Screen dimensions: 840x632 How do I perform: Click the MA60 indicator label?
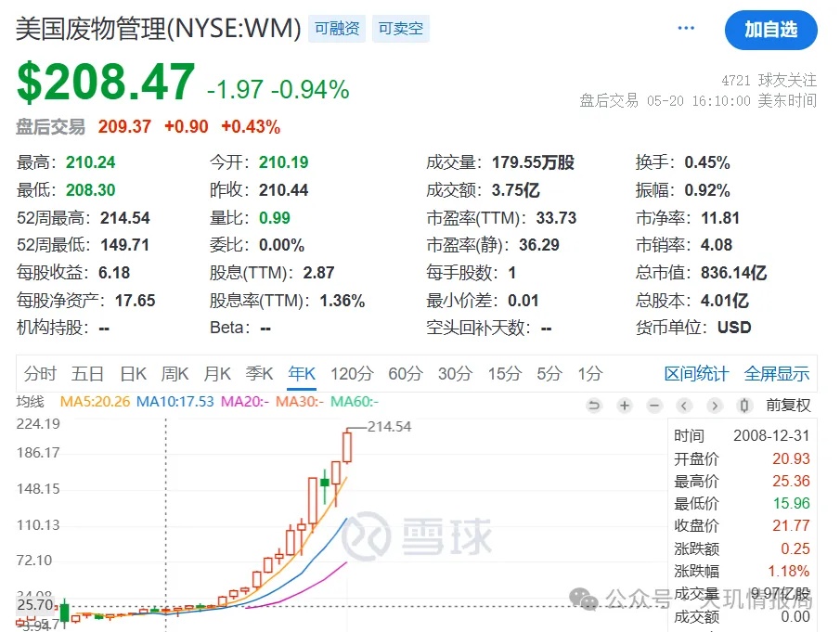click(355, 402)
